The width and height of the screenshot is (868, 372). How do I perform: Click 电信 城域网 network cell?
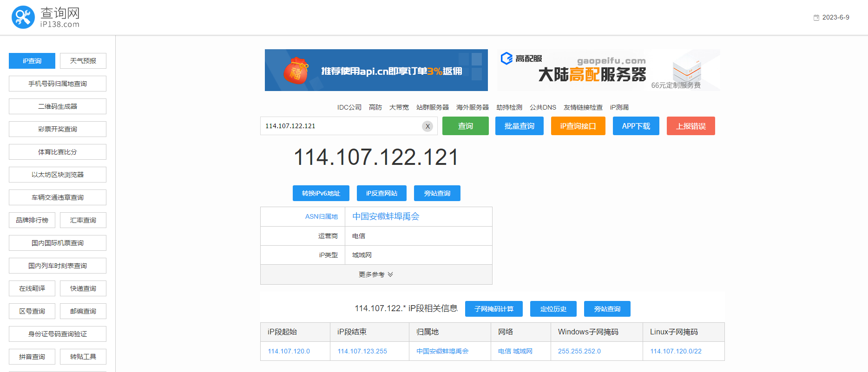pyautogui.click(x=515, y=351)
